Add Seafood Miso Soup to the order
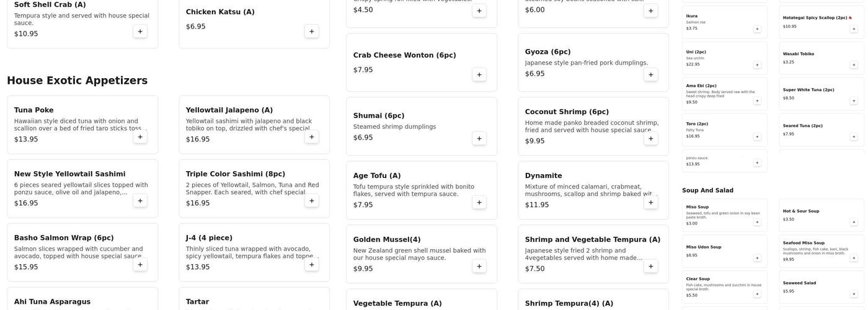 coord(854,258)
